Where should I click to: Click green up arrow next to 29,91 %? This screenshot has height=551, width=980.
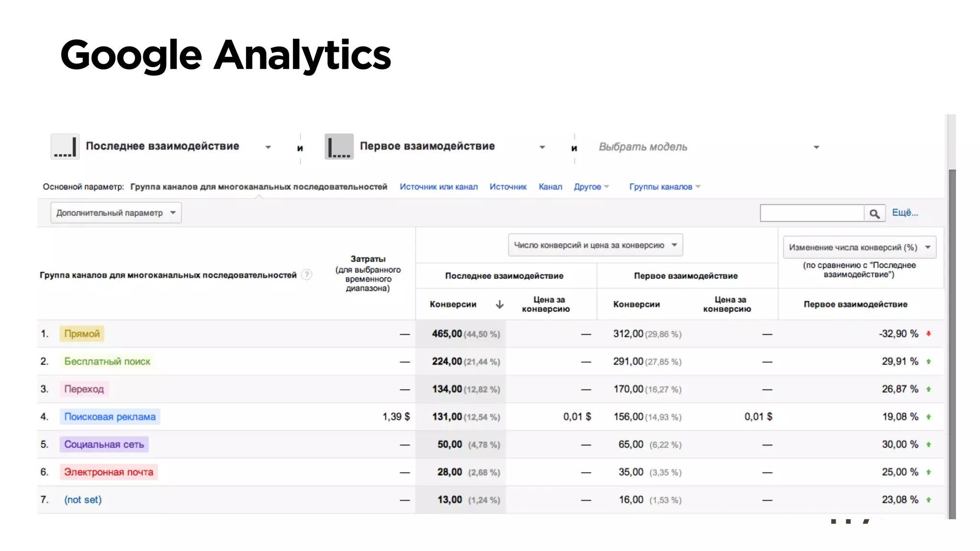(x=928, y=361)
